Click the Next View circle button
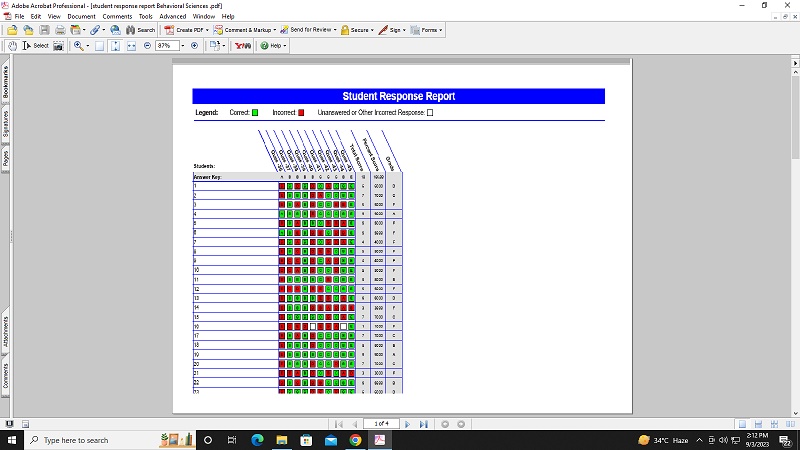Screen dimensions: 800x450 461,424
